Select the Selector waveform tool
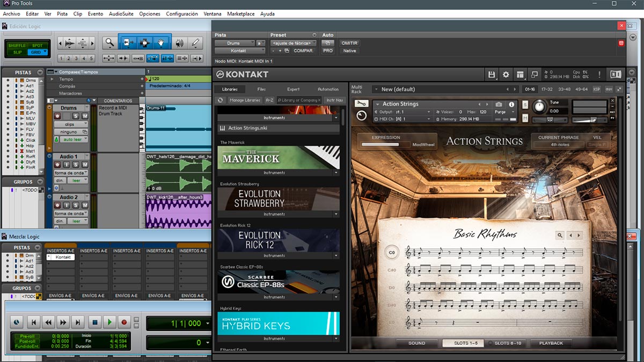This screenshot has height=362, width=644. 144,43
